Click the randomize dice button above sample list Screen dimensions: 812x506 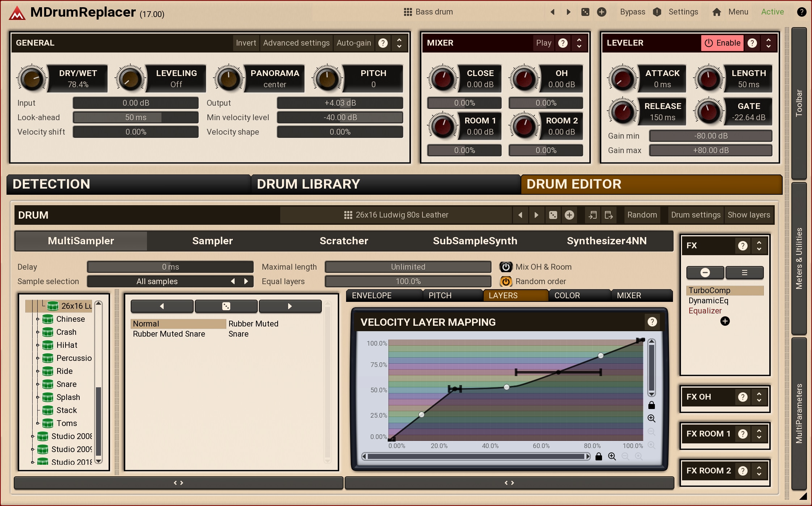226,306
